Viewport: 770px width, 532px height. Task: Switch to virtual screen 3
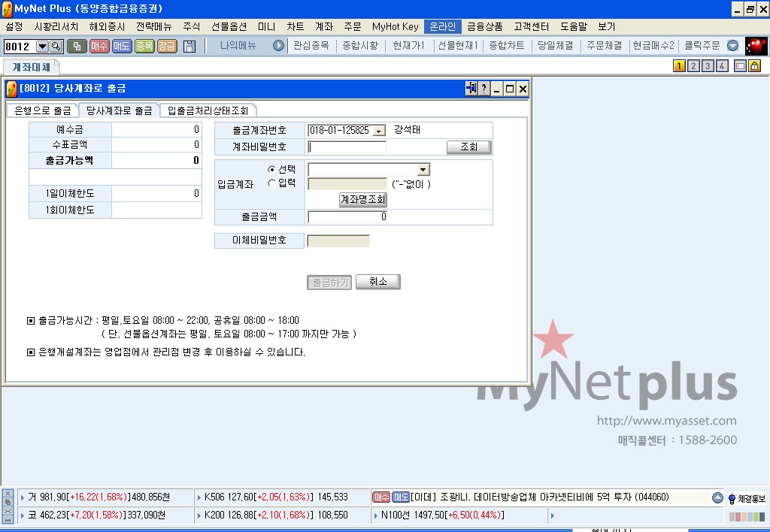point(708,66)
